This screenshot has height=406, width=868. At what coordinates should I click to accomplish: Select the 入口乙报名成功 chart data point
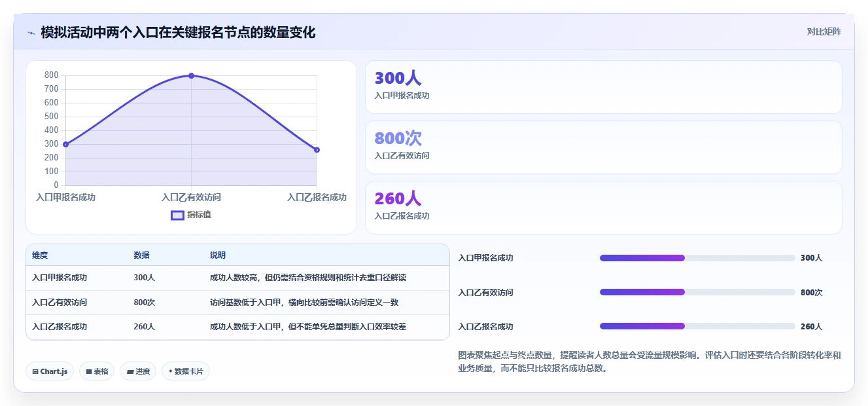(317, 150)
